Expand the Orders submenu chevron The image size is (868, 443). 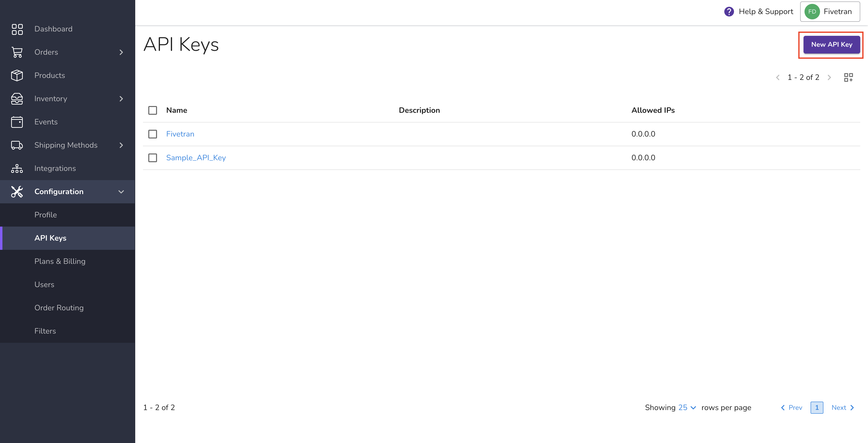(121, 52)
